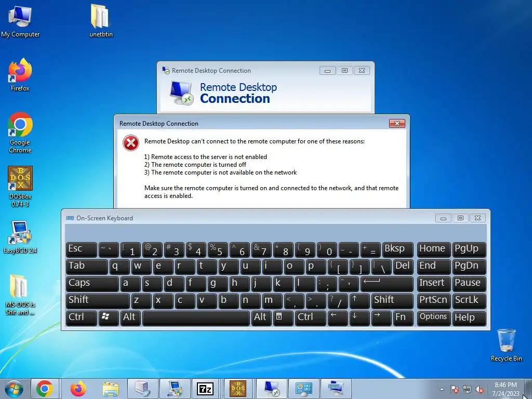Click the PgUp key

[x=469, y=249]
